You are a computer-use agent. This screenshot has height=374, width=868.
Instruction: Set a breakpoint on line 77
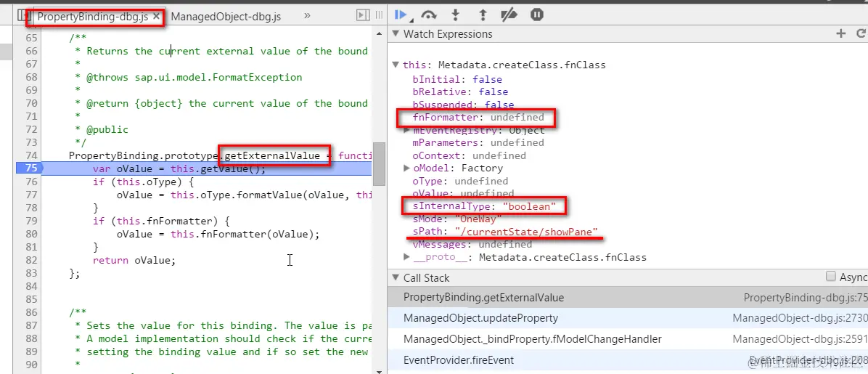coord(31,195)
